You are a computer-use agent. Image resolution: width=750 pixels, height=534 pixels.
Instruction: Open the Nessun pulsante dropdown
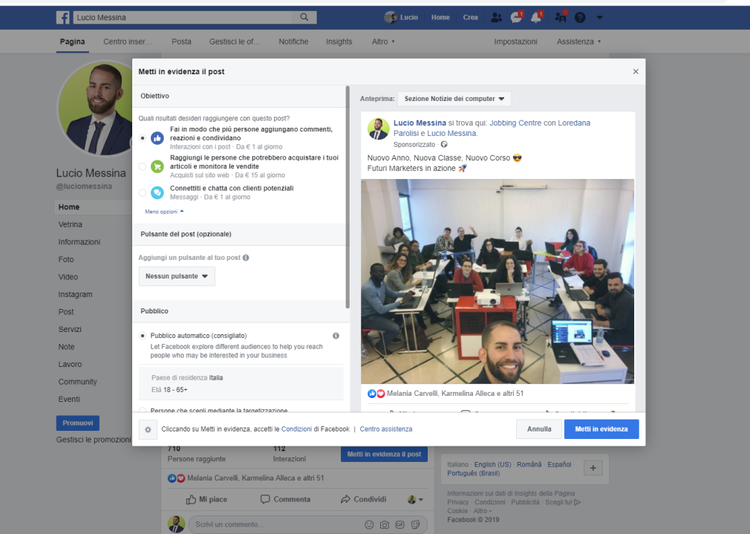(176, 276)
